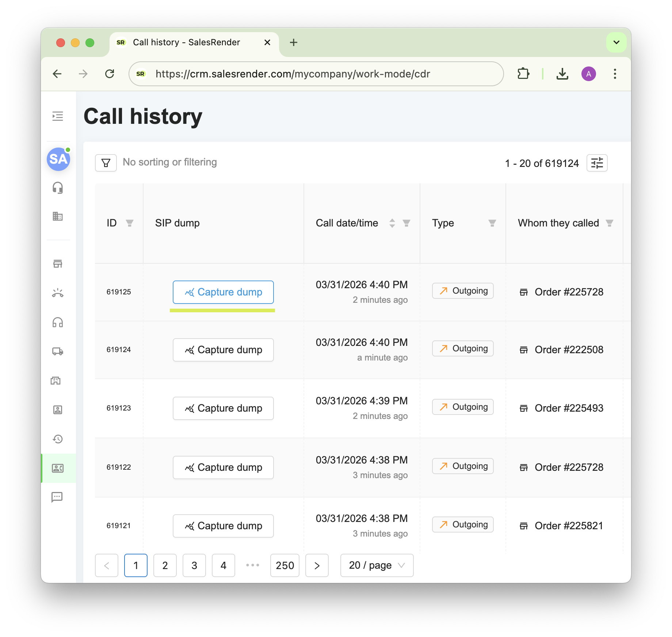The height and width of the screenshot is (637, 672).
Task: Sort the table by Call date/time
Action: pyautogui.click(x=393, y=223)
